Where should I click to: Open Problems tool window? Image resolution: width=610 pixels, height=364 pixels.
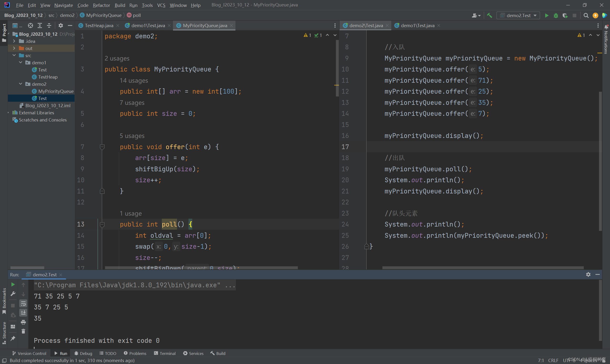pos(135,353)
